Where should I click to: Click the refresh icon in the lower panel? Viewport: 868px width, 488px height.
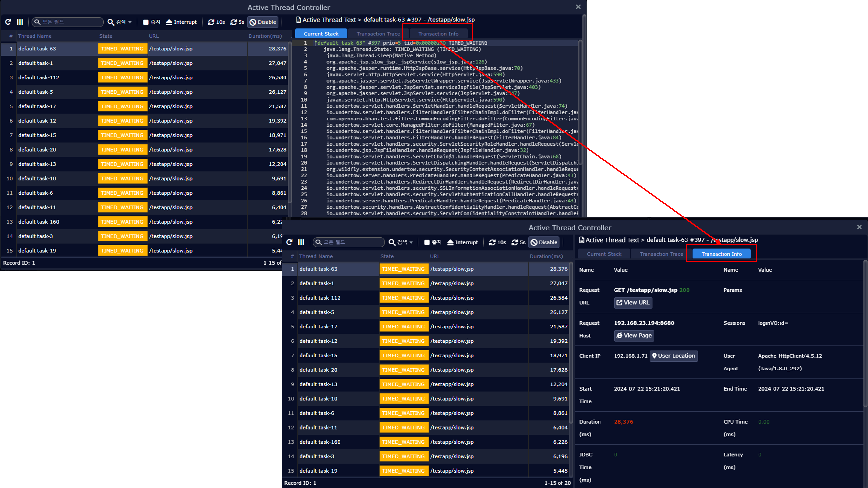pyautogui.click(x=289, y=242)
